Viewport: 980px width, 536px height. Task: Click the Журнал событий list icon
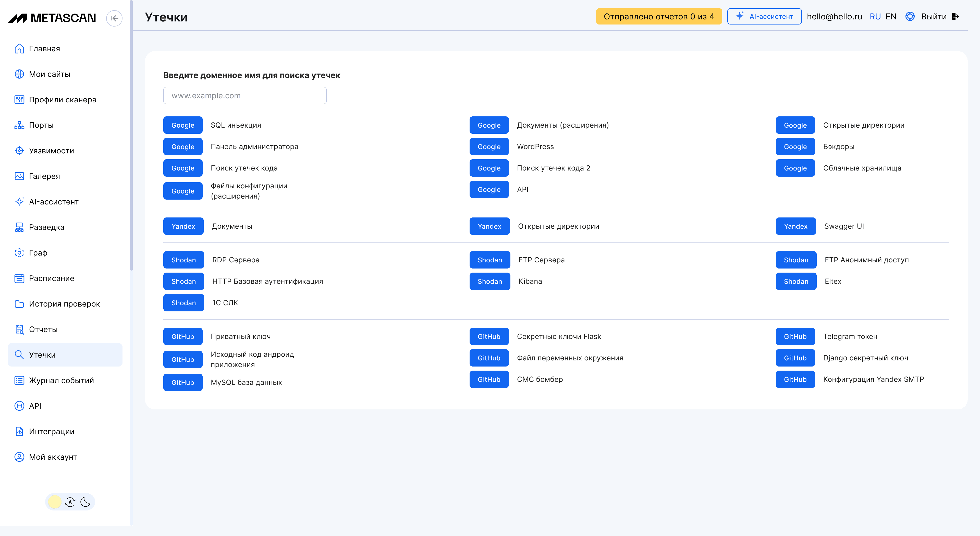[x=19, y=380]
